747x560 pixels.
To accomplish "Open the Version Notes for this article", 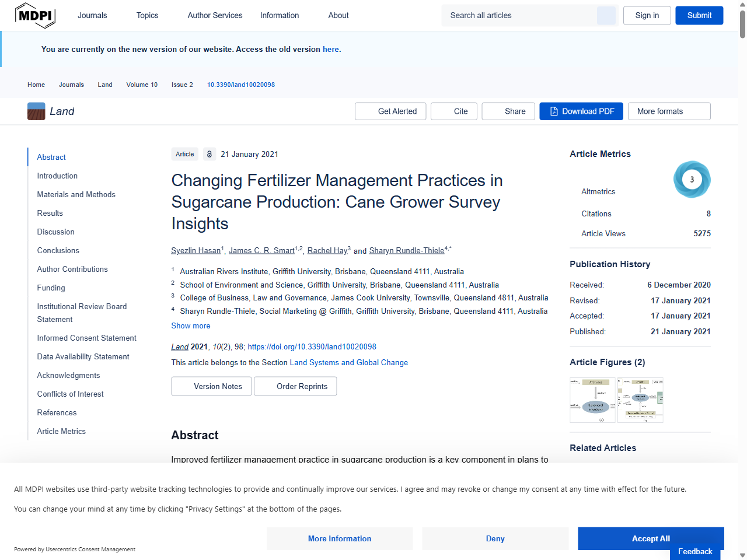I will [x=211, y=386].
